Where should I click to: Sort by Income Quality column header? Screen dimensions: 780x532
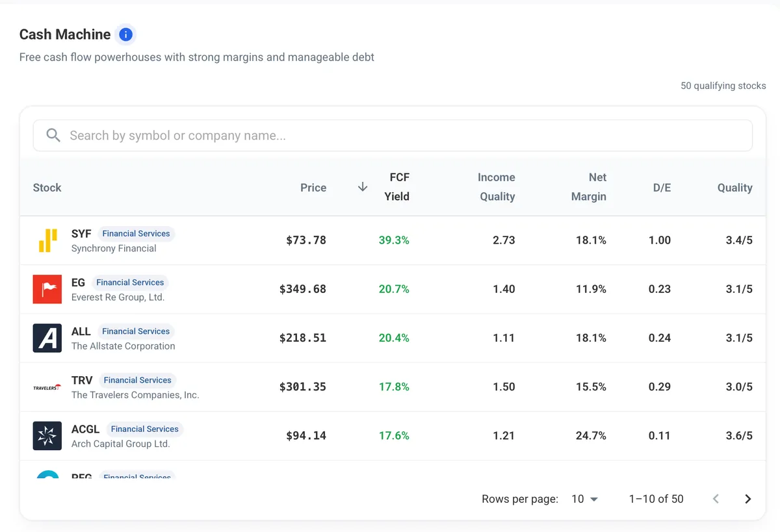[x=497, y=187]
